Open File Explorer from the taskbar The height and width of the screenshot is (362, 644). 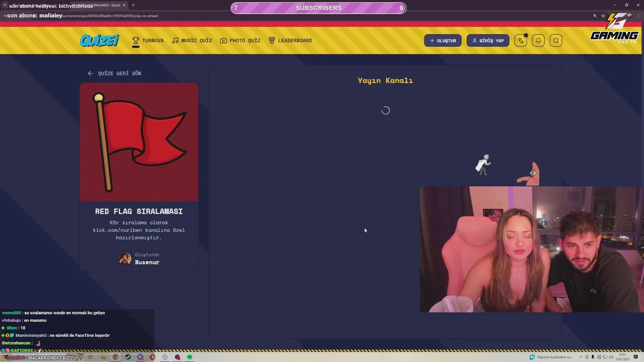click(103, 357)
